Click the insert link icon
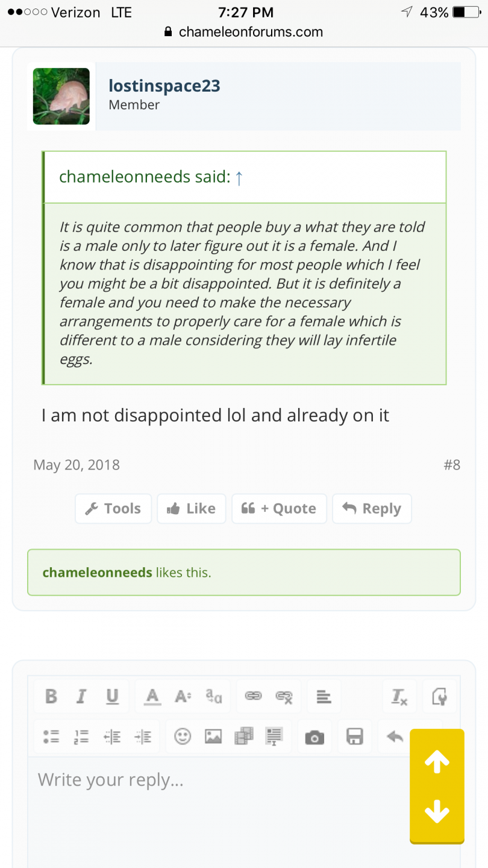The image size is (488, 868). point(253,697)
